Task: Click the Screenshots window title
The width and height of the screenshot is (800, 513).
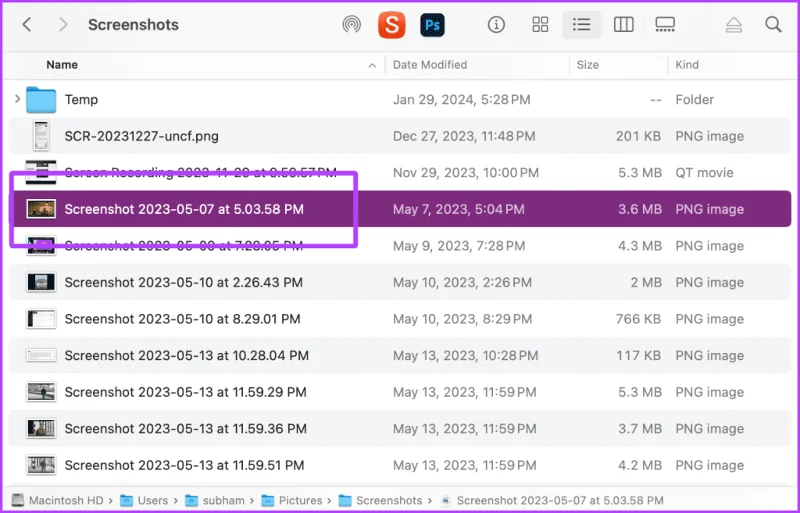Action: 133,25
